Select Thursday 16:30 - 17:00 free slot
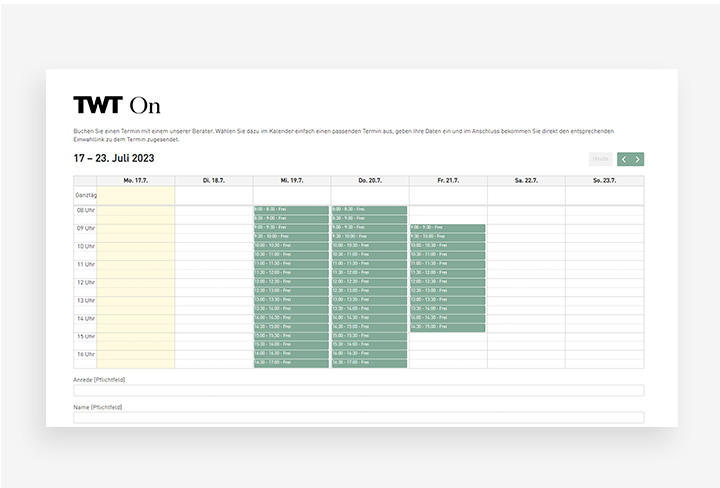Screen dimensions: 720x488 (x=369, y=363)
